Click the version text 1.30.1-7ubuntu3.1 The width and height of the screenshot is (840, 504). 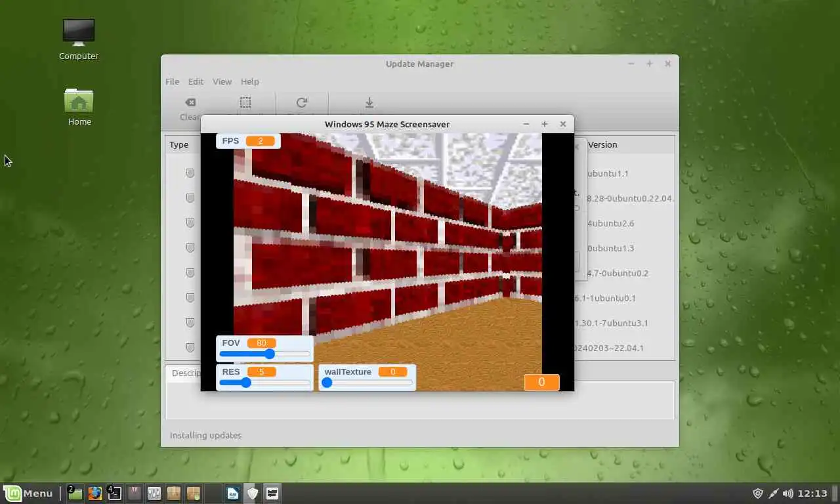(x=611, y=324)
